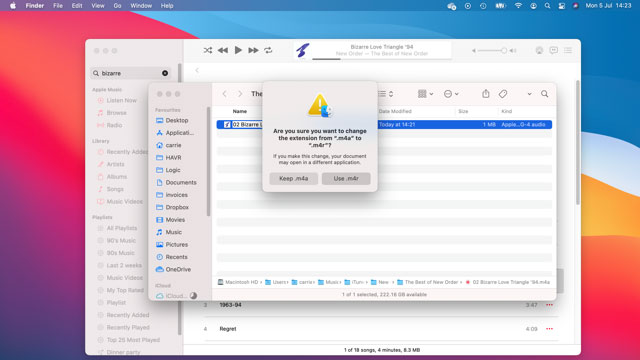Image resolution: width=640 pixels, height=360 pixels.
Task: Click the Finder Share icon
Action: [486, 94]
